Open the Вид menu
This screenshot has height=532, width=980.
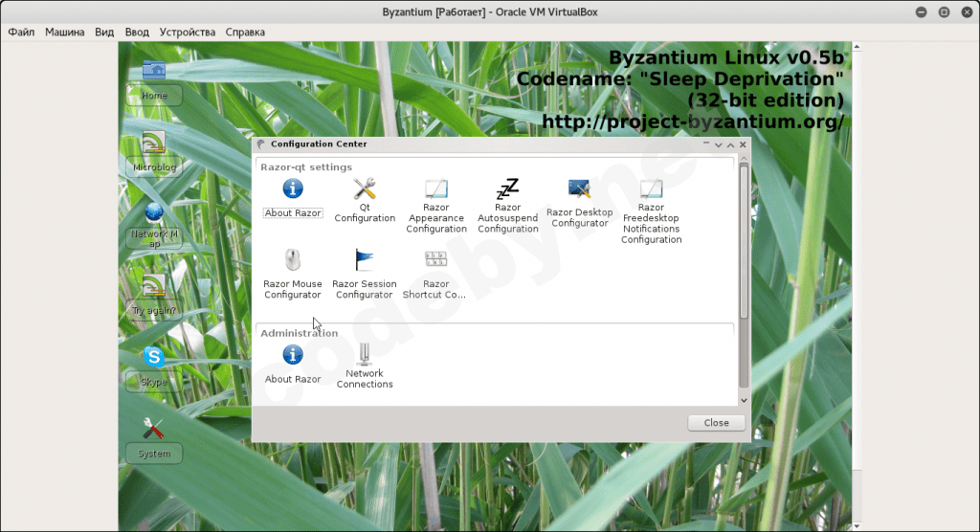click(104, 32)
